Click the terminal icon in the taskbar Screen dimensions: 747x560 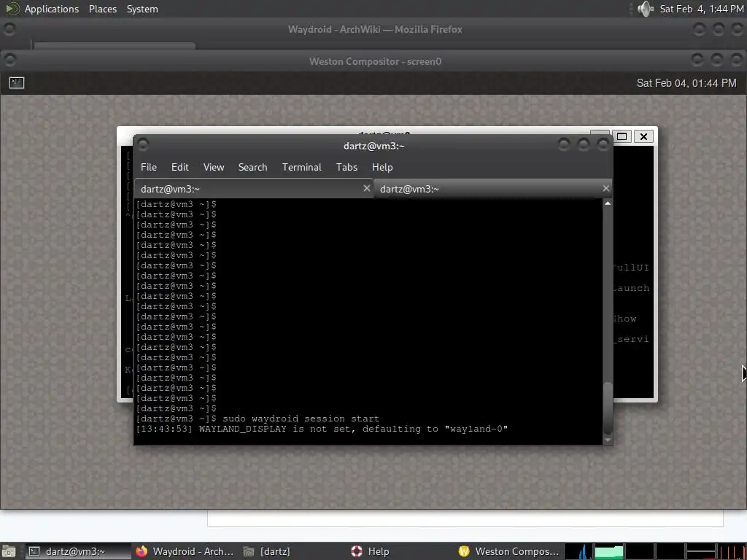pyautogui.click(x=34, y=551)
